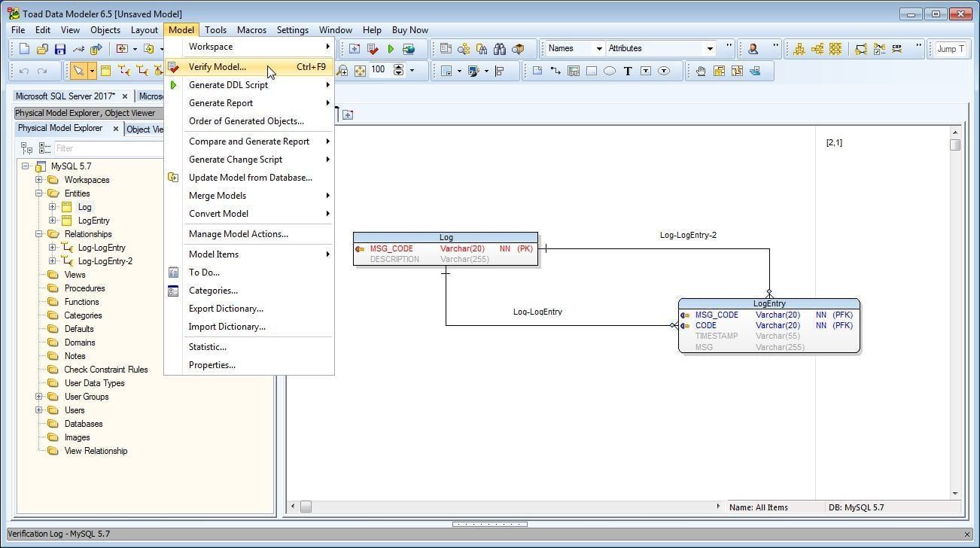Select the Text label T tool

tap(628, 71)
